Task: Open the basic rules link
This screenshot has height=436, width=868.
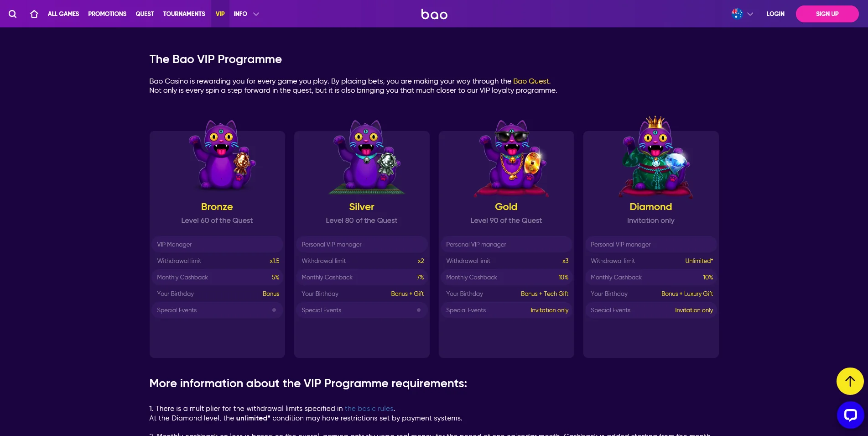Action: point(369,409)
